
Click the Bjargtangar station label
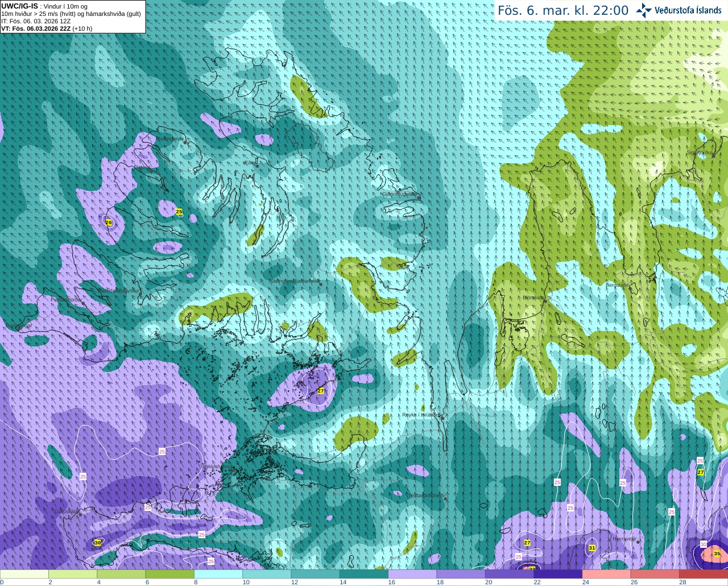(x=19, y=326)
